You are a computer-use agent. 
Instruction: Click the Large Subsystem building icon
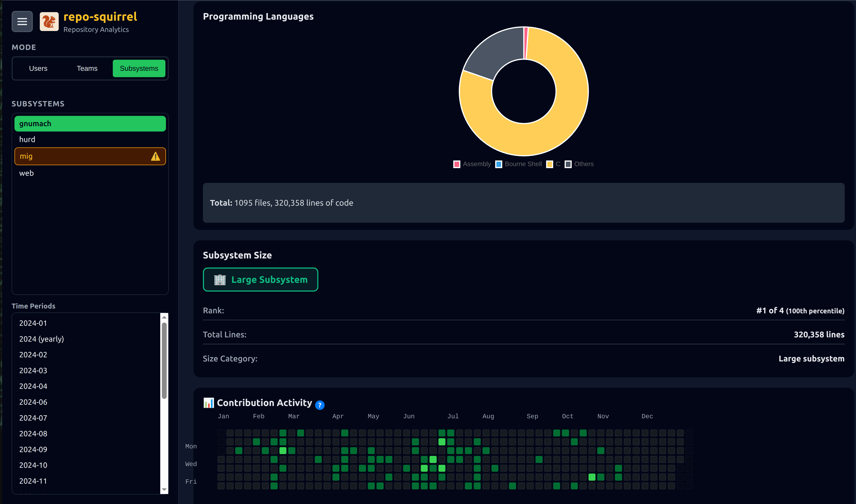coord(220,279)
